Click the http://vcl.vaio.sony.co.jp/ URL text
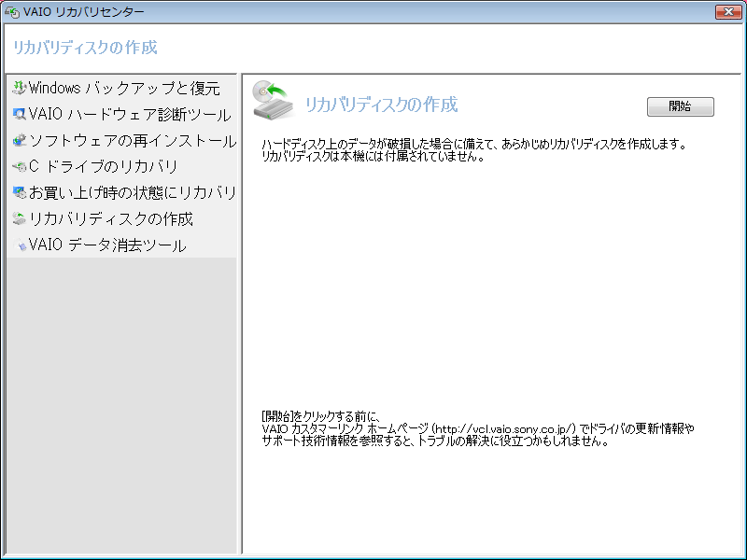The image size is (747, 560). pyautogui.click(x=506, y=428)
